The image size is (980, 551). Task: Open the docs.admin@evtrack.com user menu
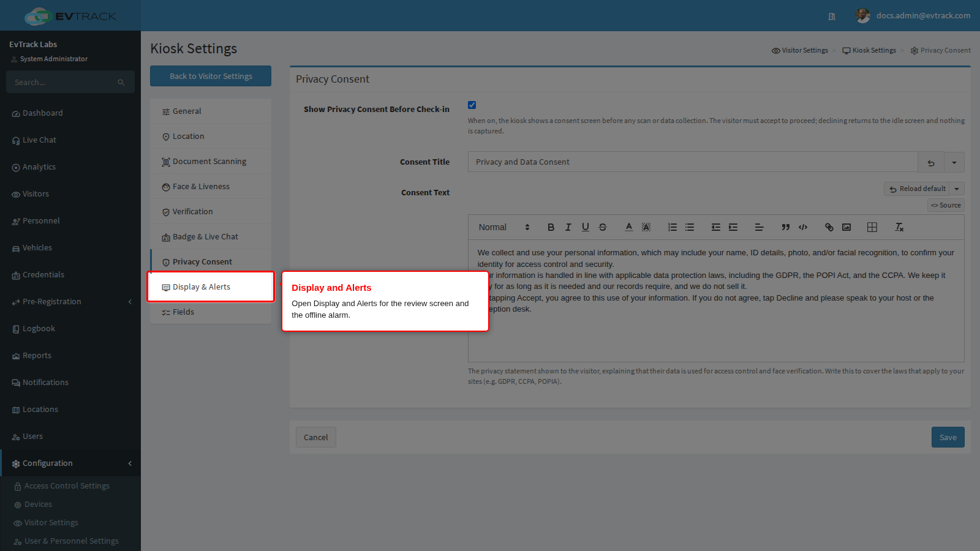pos(913,16)
